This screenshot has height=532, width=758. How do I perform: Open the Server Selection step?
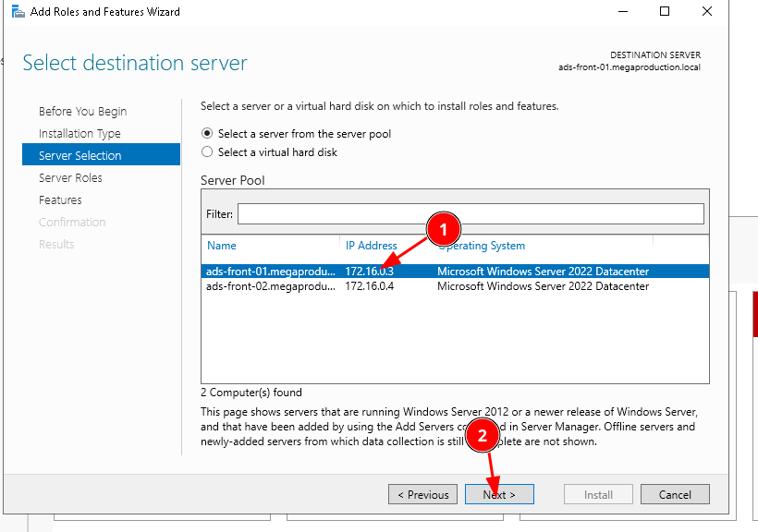coord(79,156)
